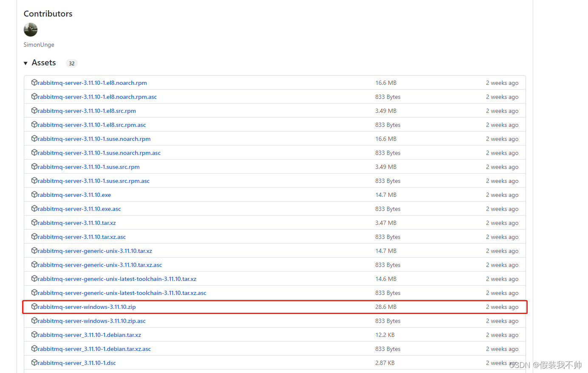Click '2 weeks ago' in exe installer row
The image size is (588, 373).
(x=502, y=195)
